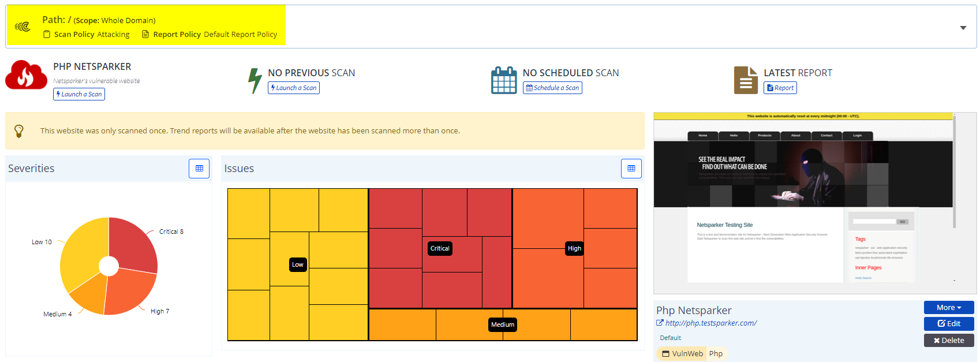
Task: Open the latest Report button
Action: 780,88
